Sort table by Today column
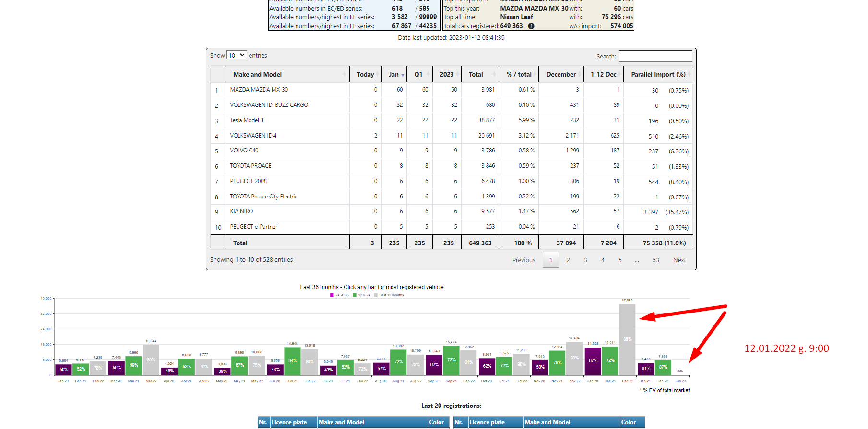Image resolution: width=868 pixels, height=429 pixels. coord(365,74)
